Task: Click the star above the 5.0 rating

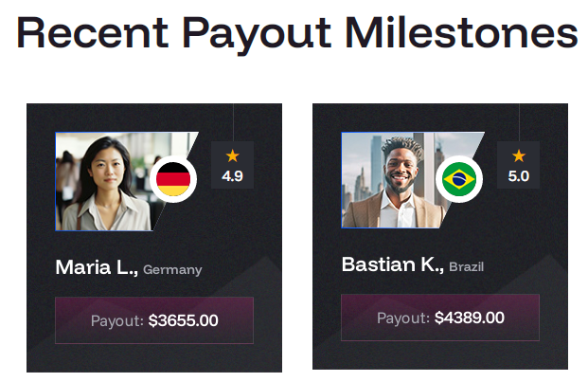Action: click(x=519, y=155)
